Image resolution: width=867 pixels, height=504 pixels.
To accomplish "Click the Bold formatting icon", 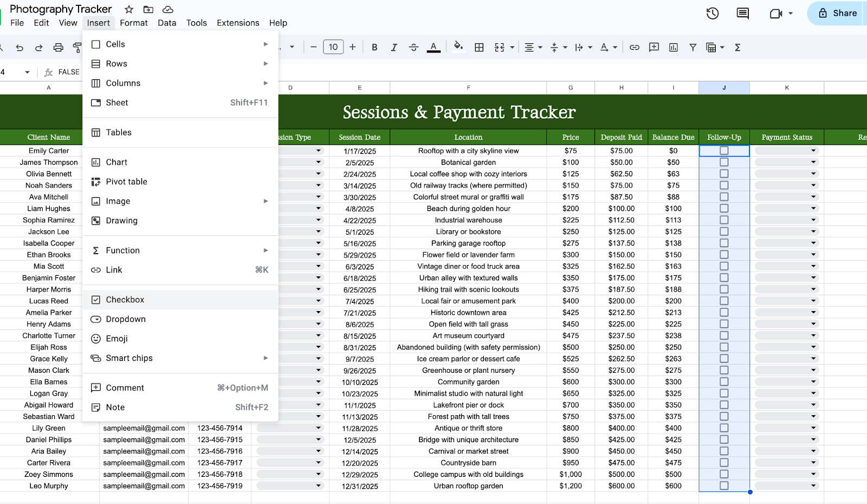I will pos(374,48).
